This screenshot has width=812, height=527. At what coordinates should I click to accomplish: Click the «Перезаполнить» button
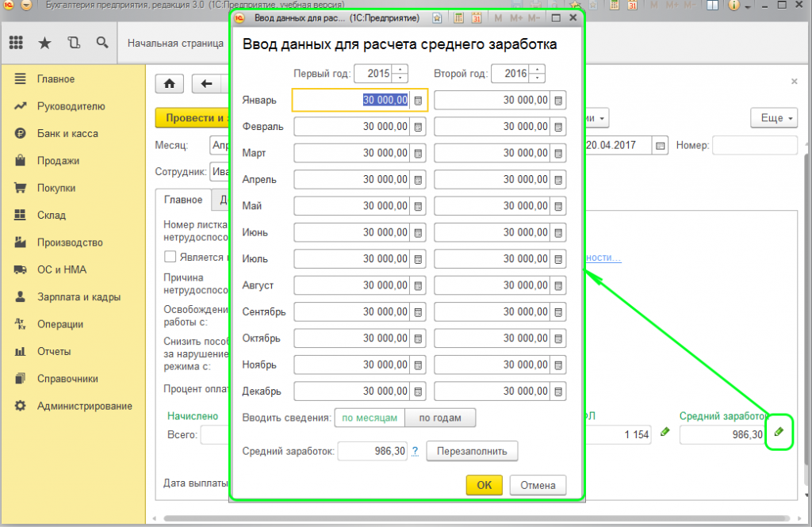coord(472,451)
